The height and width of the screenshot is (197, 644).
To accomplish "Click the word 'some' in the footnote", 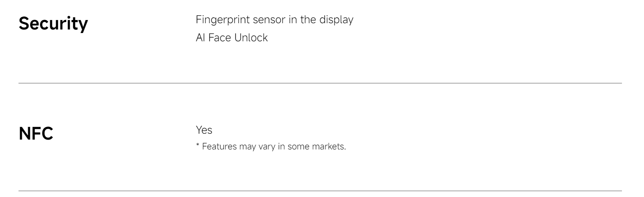I will [298, 147].
